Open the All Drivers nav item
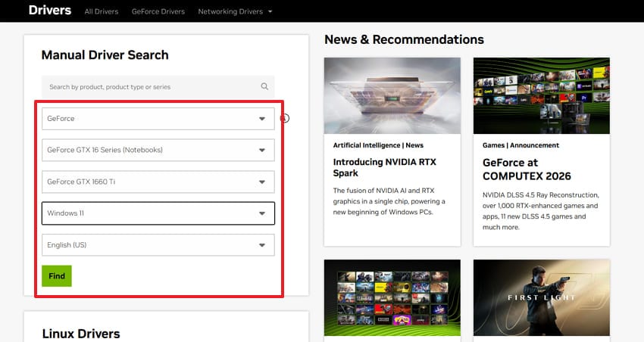Viewport: 644px width, 342px height. (x=102, y=11)
